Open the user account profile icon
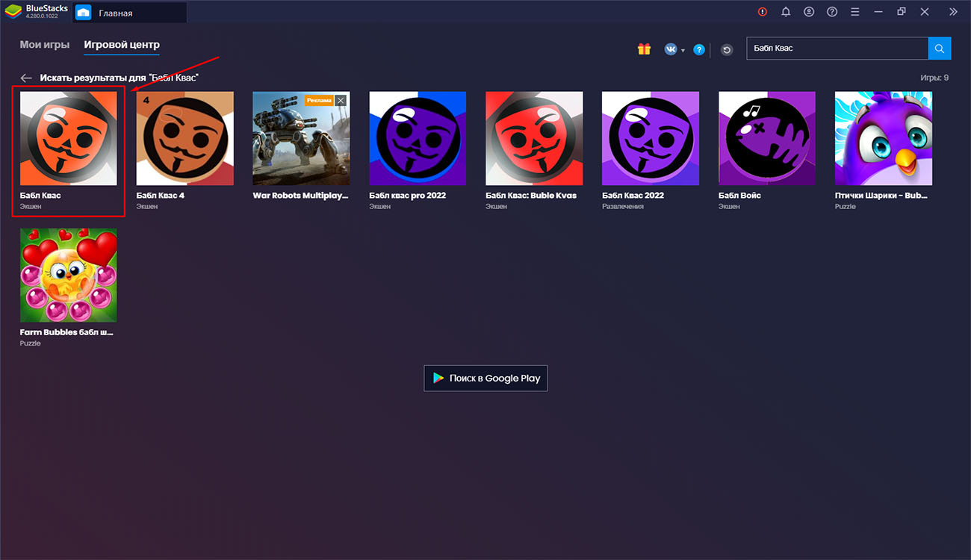Viewport: 971px width, 560px height. click(809, 12)
